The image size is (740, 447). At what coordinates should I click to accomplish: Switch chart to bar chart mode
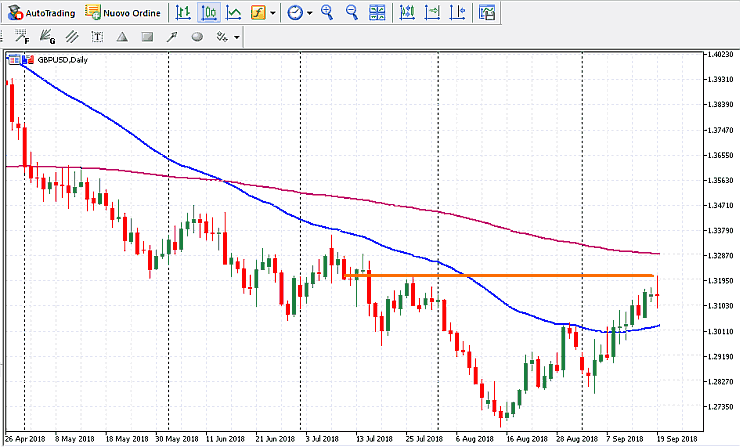(x=184, y=13)
